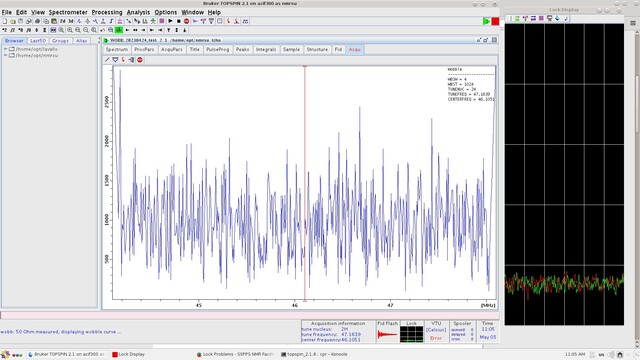Click the purple square icon in Lock Display
This screenshot has height=360, width=640.
541,18
